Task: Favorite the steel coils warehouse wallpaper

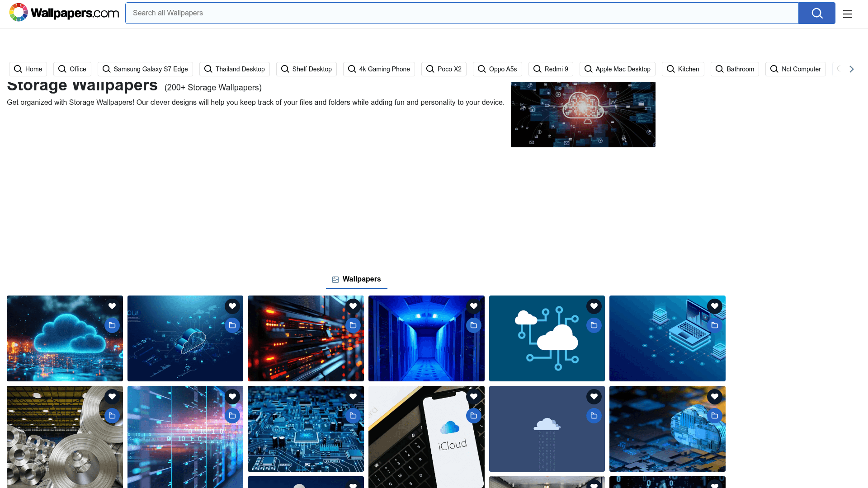Action: pyautogui.click(x=112, y=397)
